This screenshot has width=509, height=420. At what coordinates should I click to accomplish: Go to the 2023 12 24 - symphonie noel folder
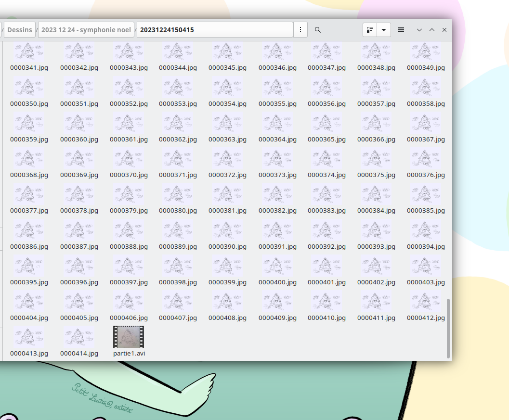click(86, 30)
